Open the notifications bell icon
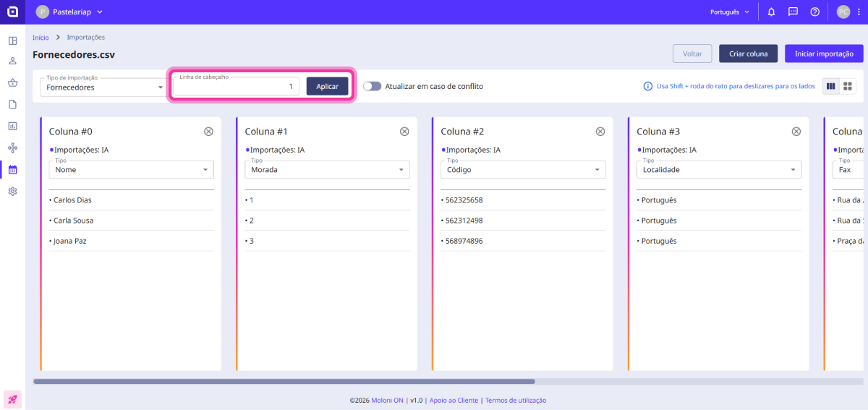868x410 pixels. click(x=771, y=12)
